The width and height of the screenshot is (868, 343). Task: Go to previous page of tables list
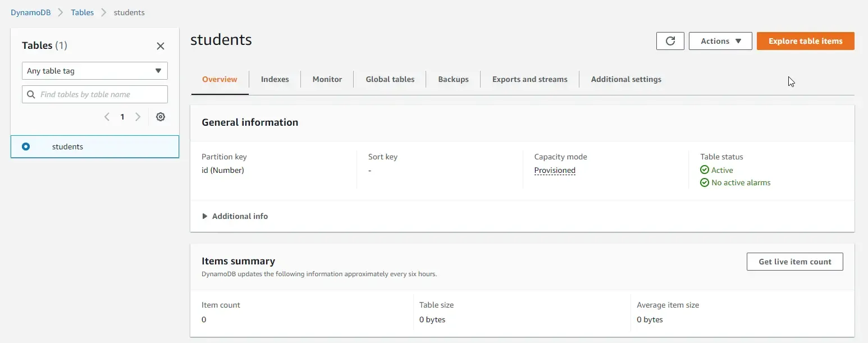107,117
